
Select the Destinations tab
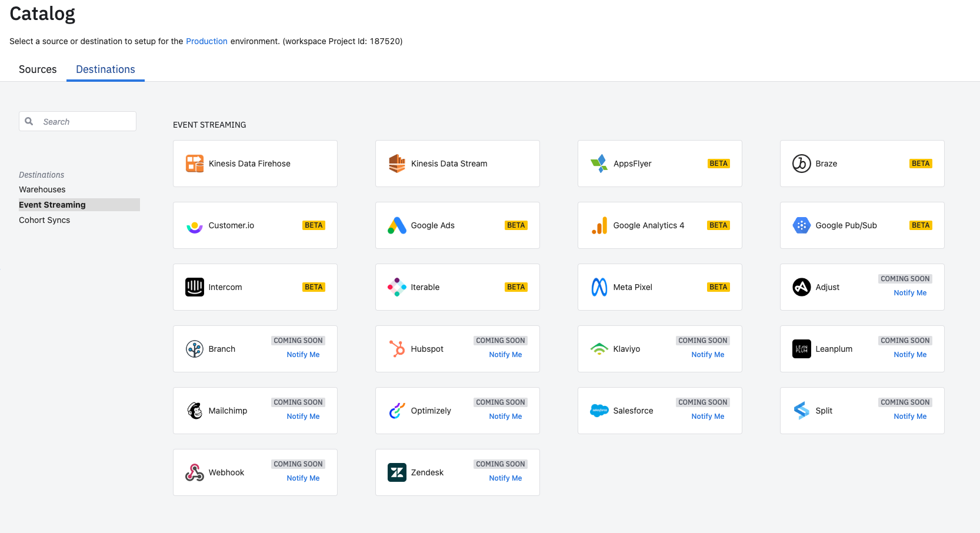click(105, 69)
